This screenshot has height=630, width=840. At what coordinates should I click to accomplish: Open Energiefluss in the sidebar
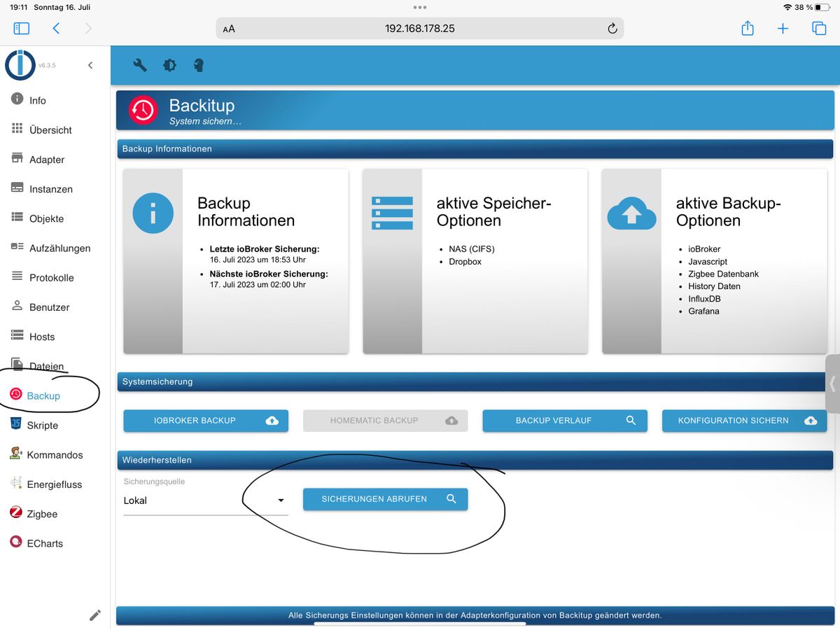pos(55,484)
